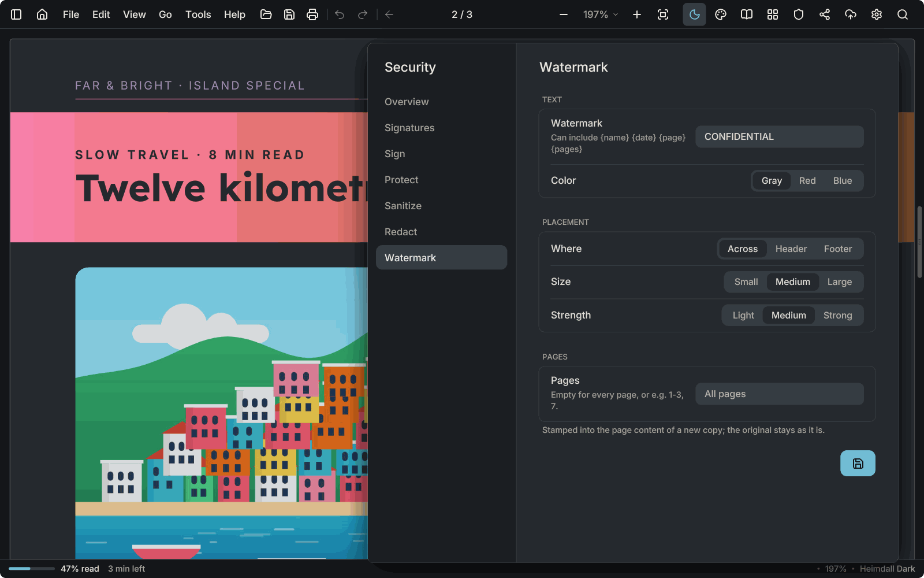
Task: Switch to the Redact security section
Action: coord(441,232)
